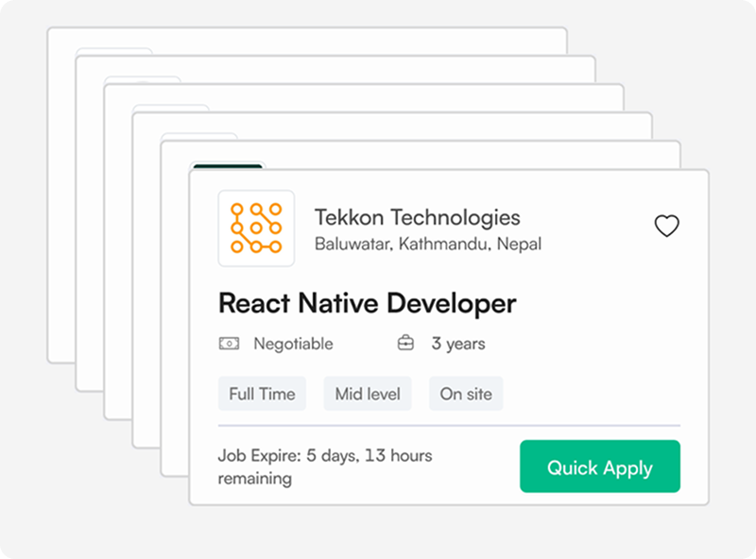
Task: Open the React Native Developer job title
Action: pos(367,303)
